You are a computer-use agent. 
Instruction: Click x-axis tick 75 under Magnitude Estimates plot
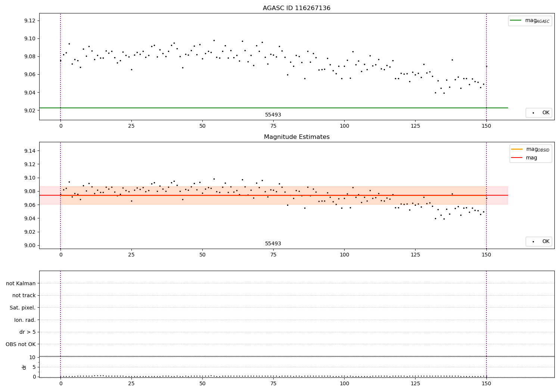pos(273,255)
